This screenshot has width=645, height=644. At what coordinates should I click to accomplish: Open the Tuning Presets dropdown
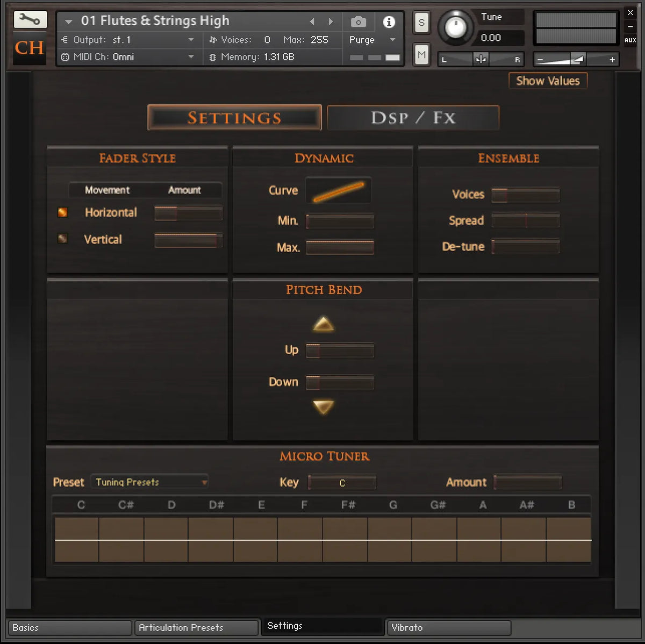pyautogui.click(x=149, y=482)
